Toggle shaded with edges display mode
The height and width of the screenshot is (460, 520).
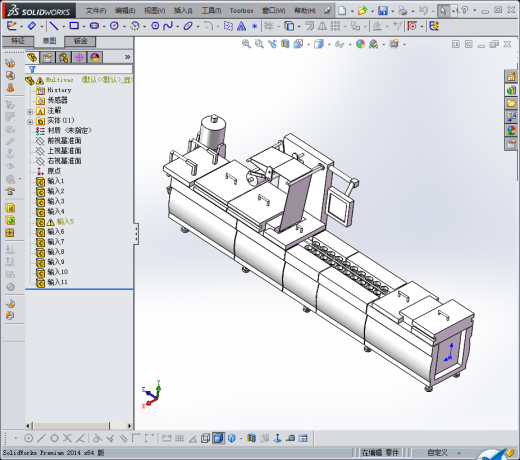coord(218,438)
